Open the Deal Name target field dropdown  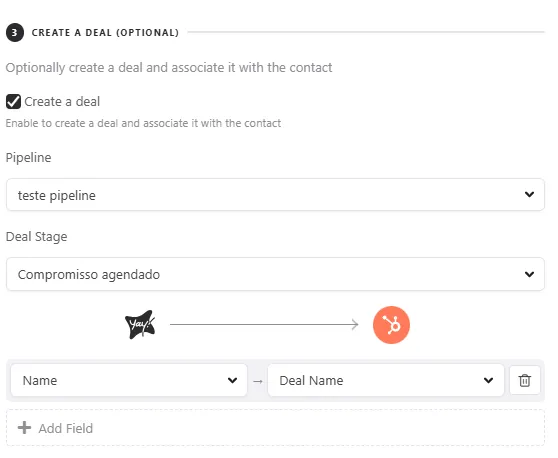coord(386,380)
